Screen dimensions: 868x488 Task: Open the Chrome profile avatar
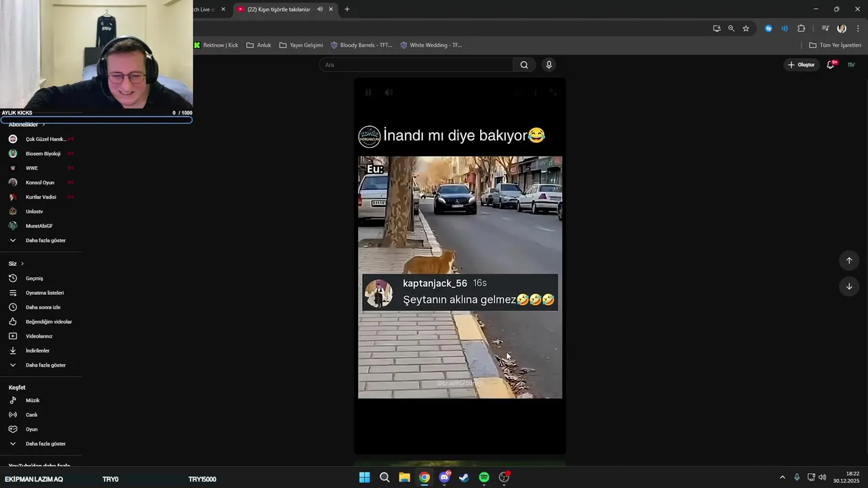(x=842, y=28)
